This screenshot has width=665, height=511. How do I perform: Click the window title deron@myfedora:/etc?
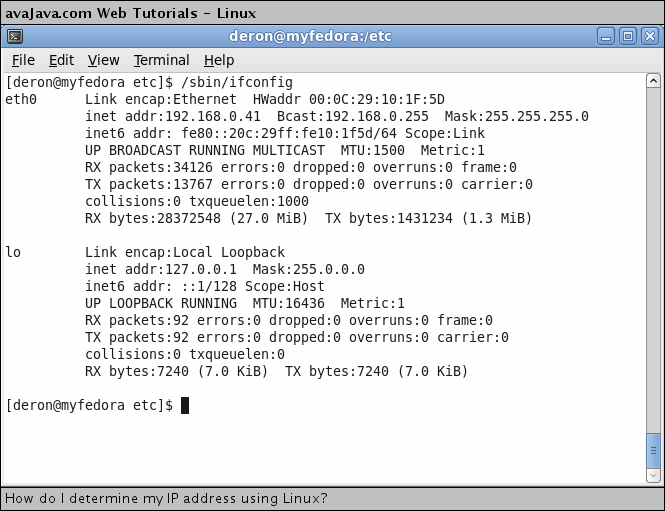[310, 36]
